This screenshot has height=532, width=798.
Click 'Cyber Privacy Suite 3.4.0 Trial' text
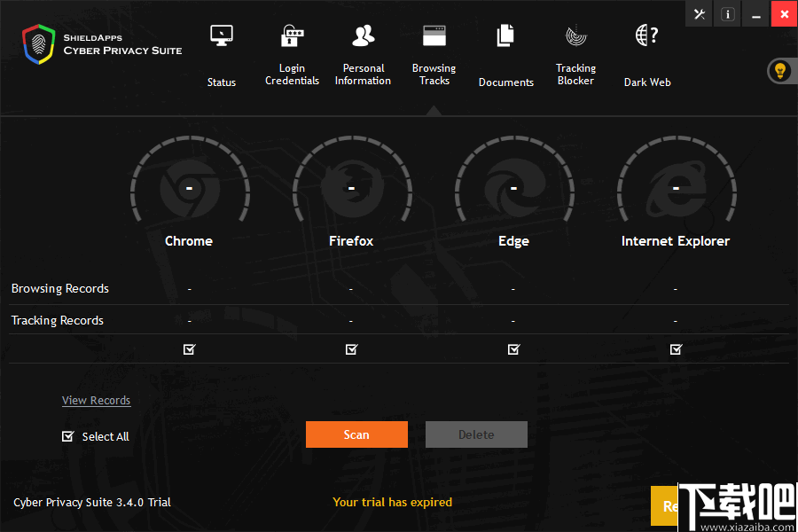point(92,503)
